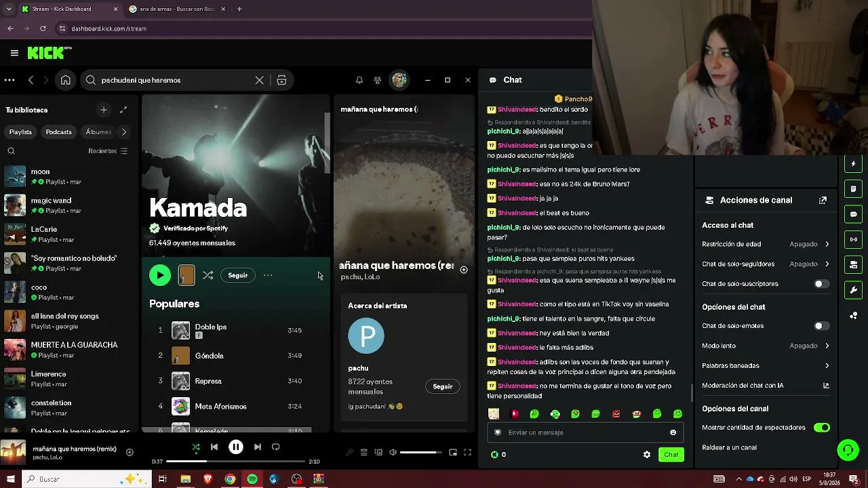
Task: Pause the current song
Action: (x=236, y=447)
